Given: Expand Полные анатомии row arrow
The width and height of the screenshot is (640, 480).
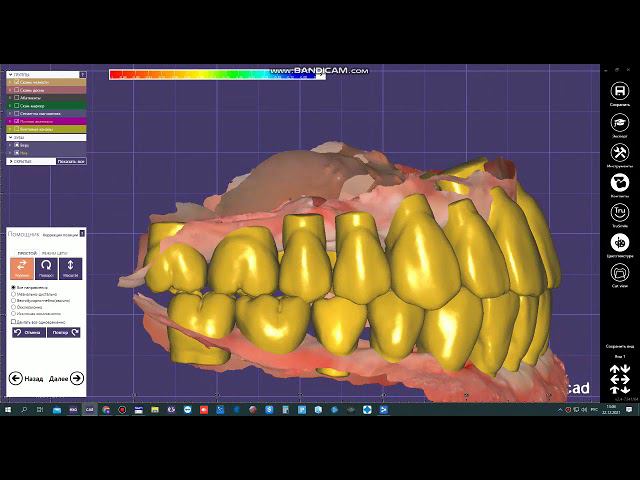Looking at the screenshot, I should [10, 121].
